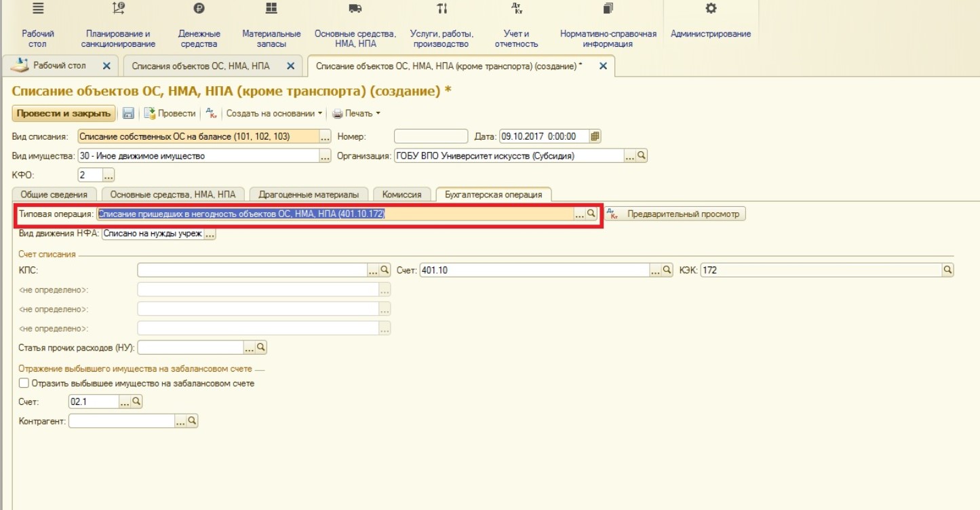Viewport: 980px width, 510px height.
Task: Open Счет 02.1 selection ellipsis button
Action: tap(125, 401)
